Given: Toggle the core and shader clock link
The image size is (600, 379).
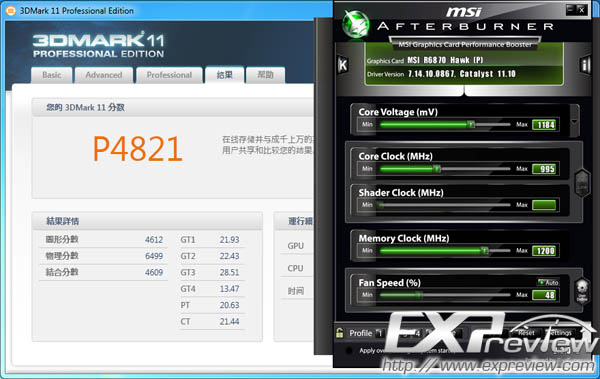Looking at the screenshot, I should coord(582,183).
